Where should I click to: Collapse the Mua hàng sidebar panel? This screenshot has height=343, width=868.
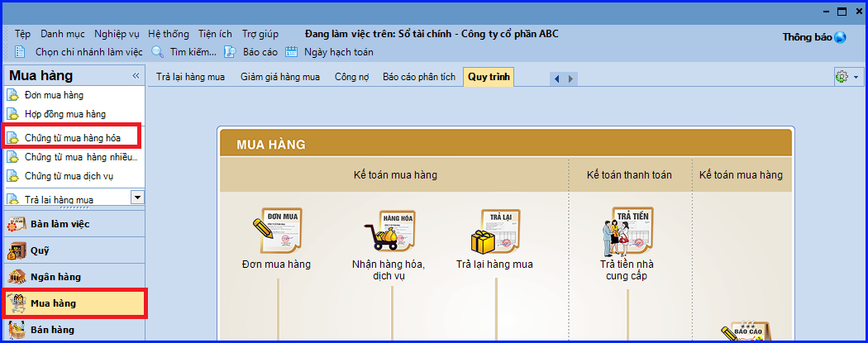click(x=136, y=76)
